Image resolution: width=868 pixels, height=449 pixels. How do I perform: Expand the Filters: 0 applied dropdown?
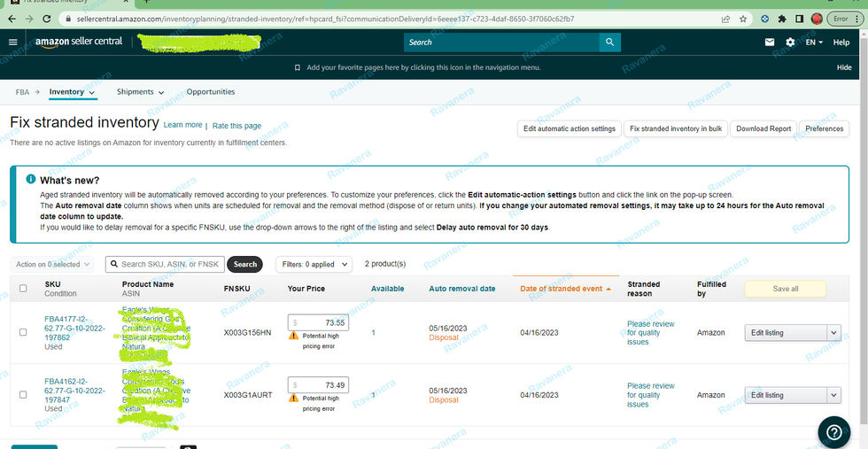(x=314, y=264)
